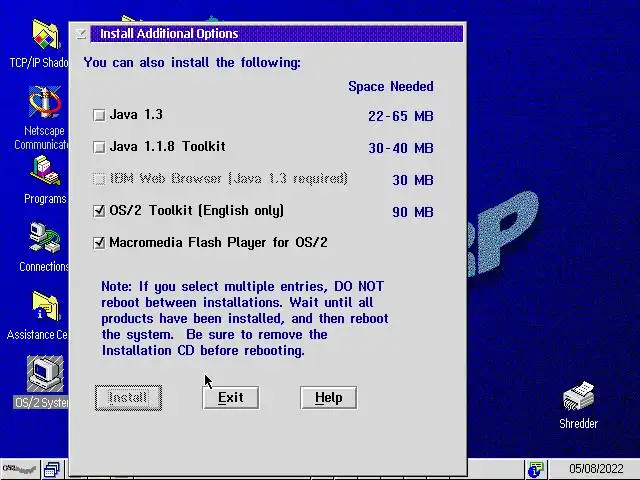Click the Install Additional Options title bar

[277, 33]
